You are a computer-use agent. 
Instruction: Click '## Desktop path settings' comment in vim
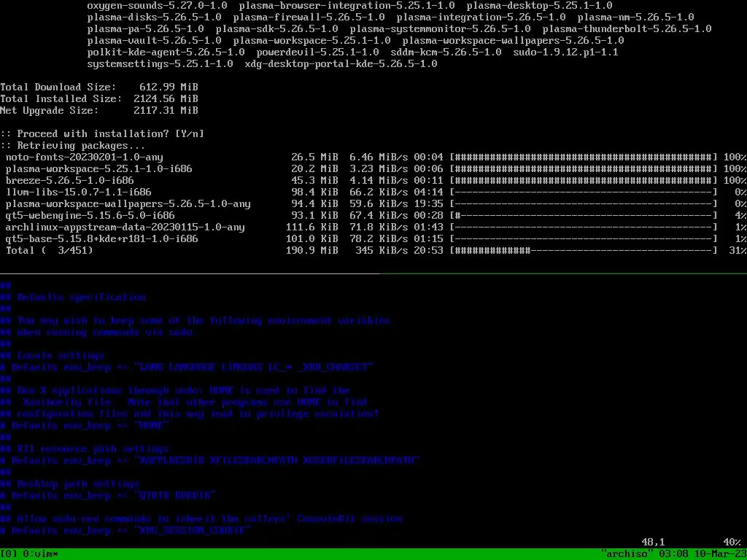tap(70, 484)
